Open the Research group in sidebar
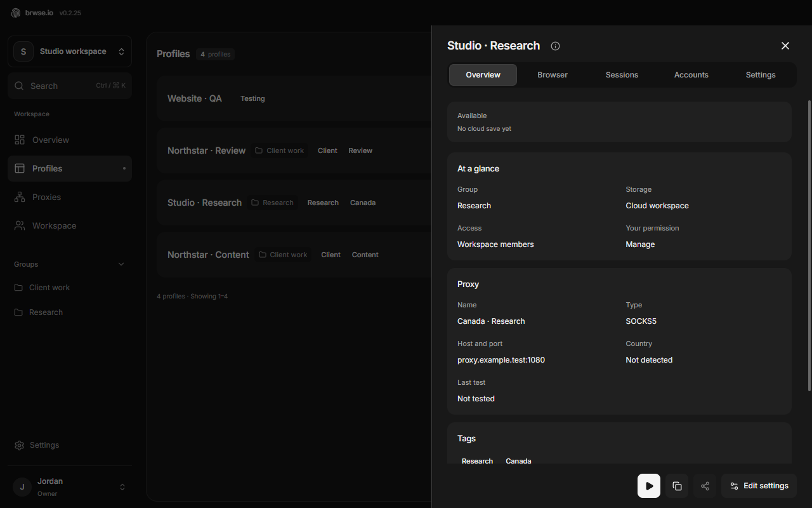The image size is (812, 508). (70, 312)
